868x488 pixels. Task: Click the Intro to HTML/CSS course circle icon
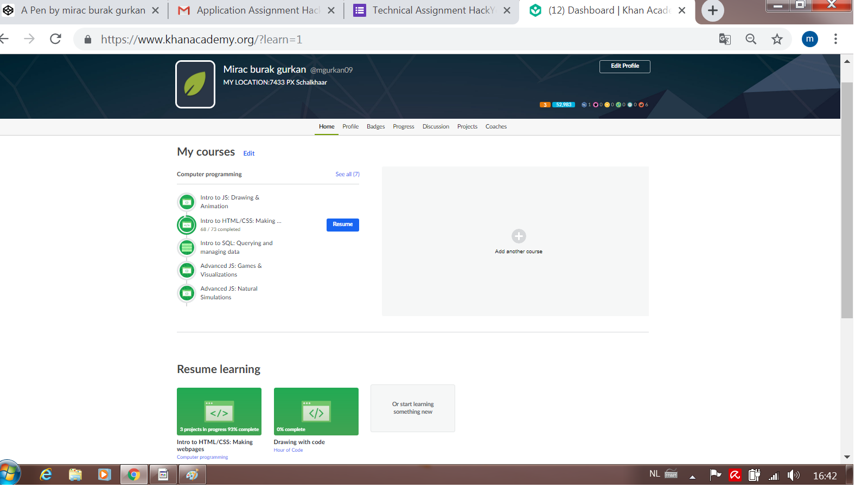(x=187, y=224)
